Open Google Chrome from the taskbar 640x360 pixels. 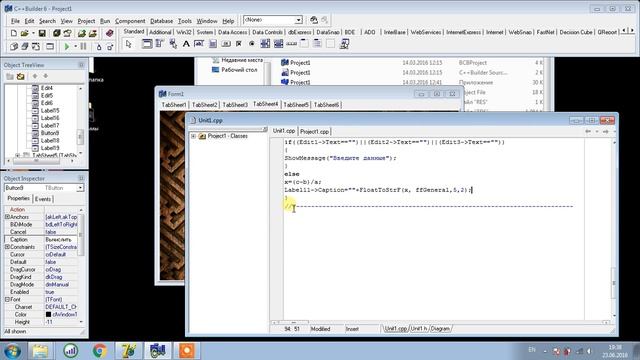(x=99, y=351)
